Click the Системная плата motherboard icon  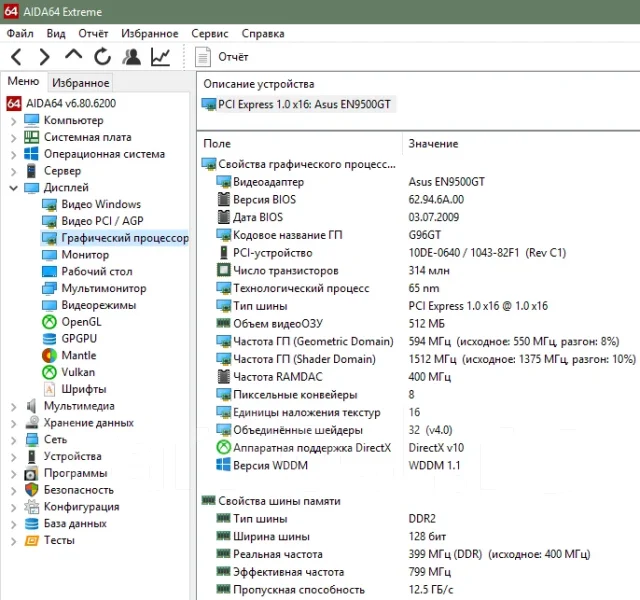click(x=31, y=137)
